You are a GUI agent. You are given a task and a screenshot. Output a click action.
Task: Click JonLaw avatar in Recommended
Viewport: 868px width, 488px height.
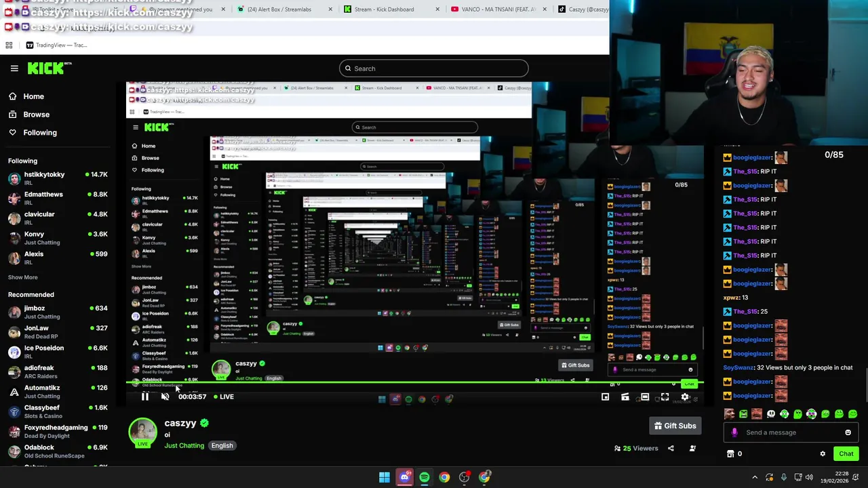point(14,332)
